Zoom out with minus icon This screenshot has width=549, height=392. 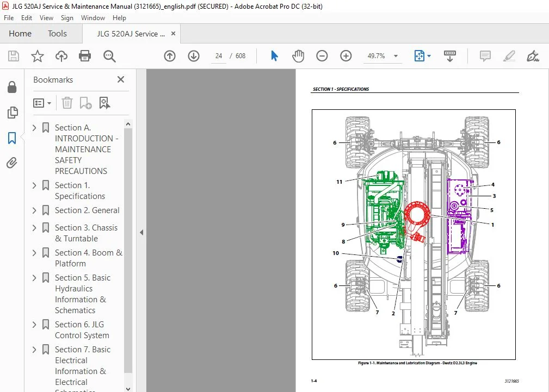pos(322,56)
